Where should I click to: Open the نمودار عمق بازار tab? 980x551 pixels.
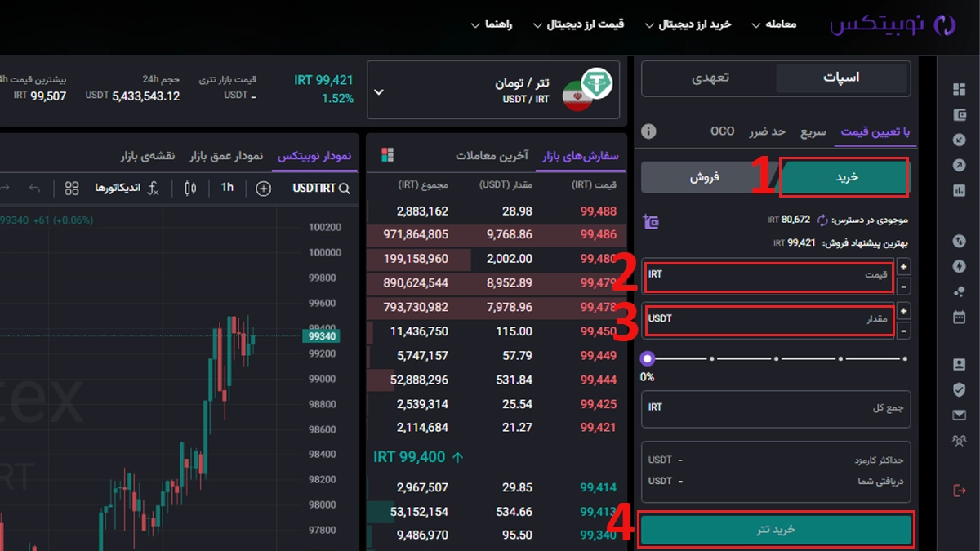point(226,155)
